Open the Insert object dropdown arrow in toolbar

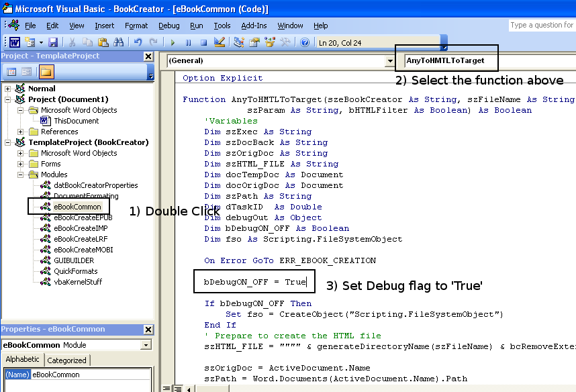point(41,42)
